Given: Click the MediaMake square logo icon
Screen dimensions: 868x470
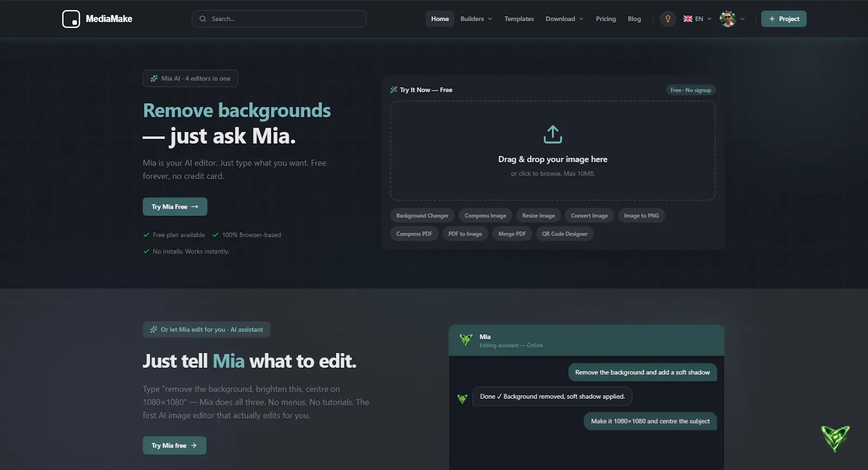Looking at the screenshot, I should pos(71,19).
